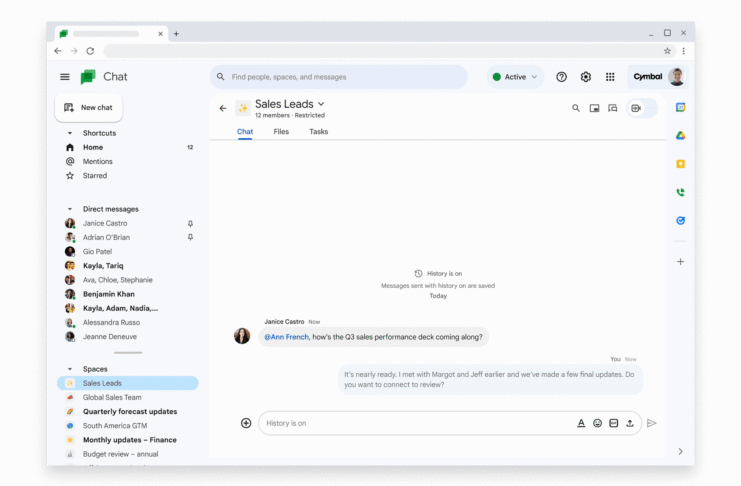The width and height of the screenshot is (741, 486).
Task: Collapse the Spaces section
Action: (x=70, y=369)
